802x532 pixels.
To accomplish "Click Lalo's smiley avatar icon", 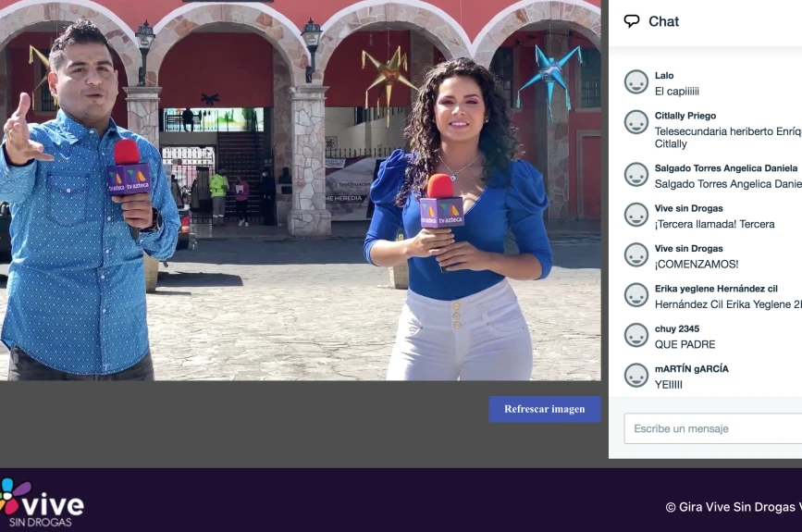I will tap(636, 81).
